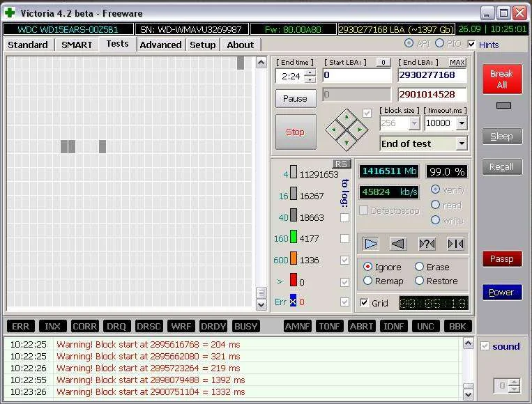Click the reverse scan arrow button
Screen dimensions: 532x404
(x=398, y=243)
